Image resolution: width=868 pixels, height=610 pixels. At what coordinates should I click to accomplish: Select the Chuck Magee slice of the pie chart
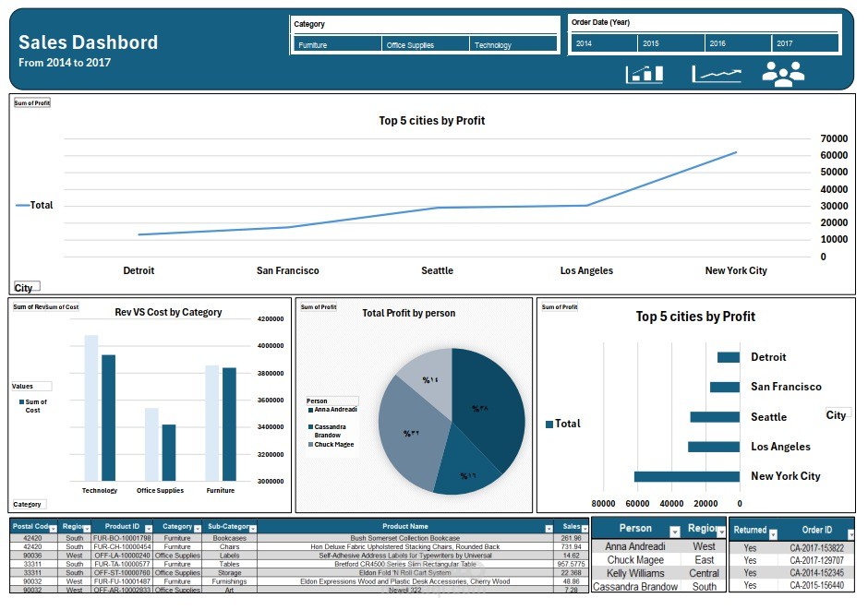tap(413, 430)
